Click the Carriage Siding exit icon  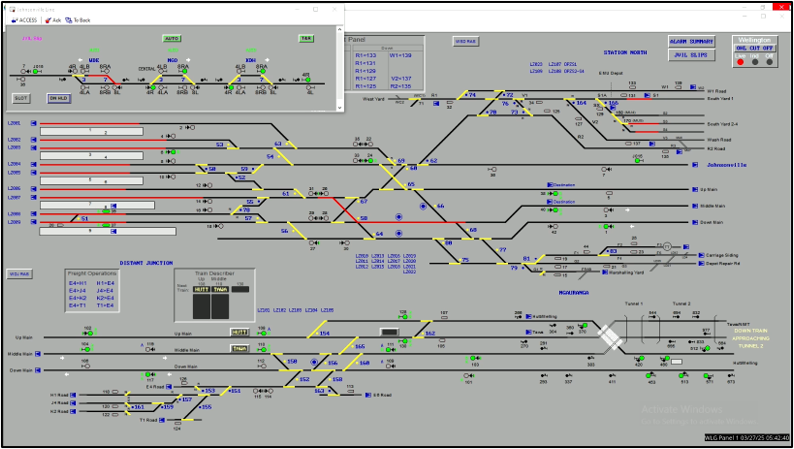(702, 256)
